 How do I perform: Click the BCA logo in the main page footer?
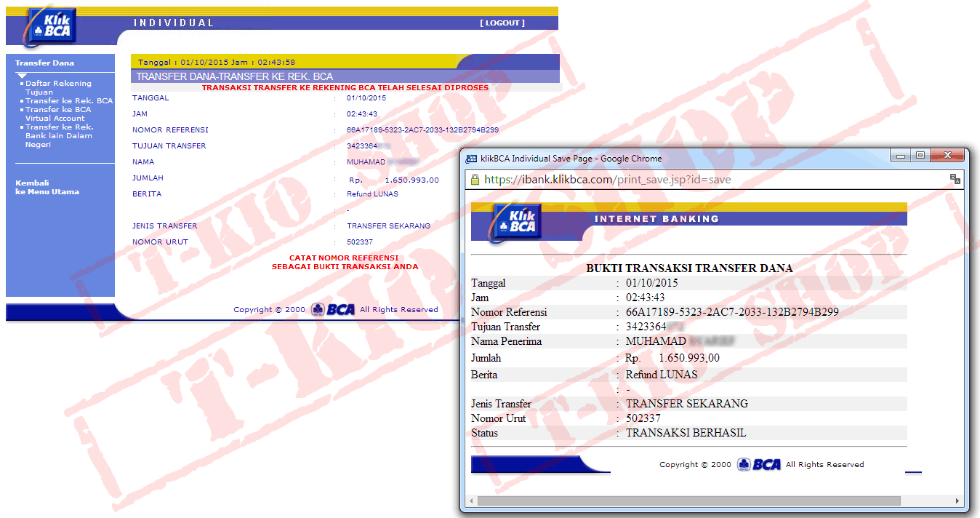tap(333, 309)
